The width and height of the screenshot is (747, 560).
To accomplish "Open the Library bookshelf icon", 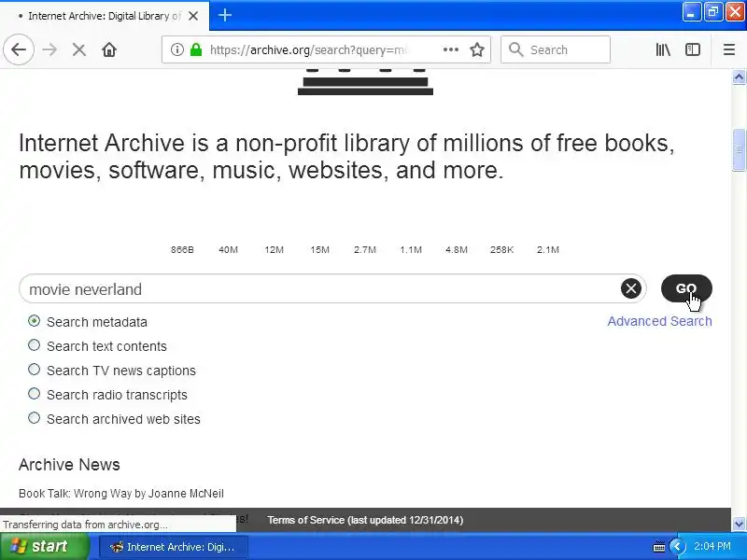I will (x=663, y=49).
